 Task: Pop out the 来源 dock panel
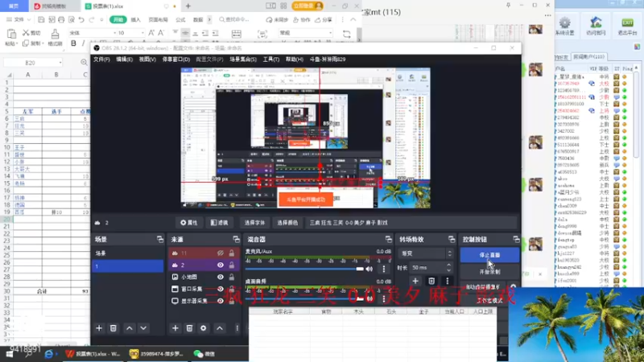(236, 239)
